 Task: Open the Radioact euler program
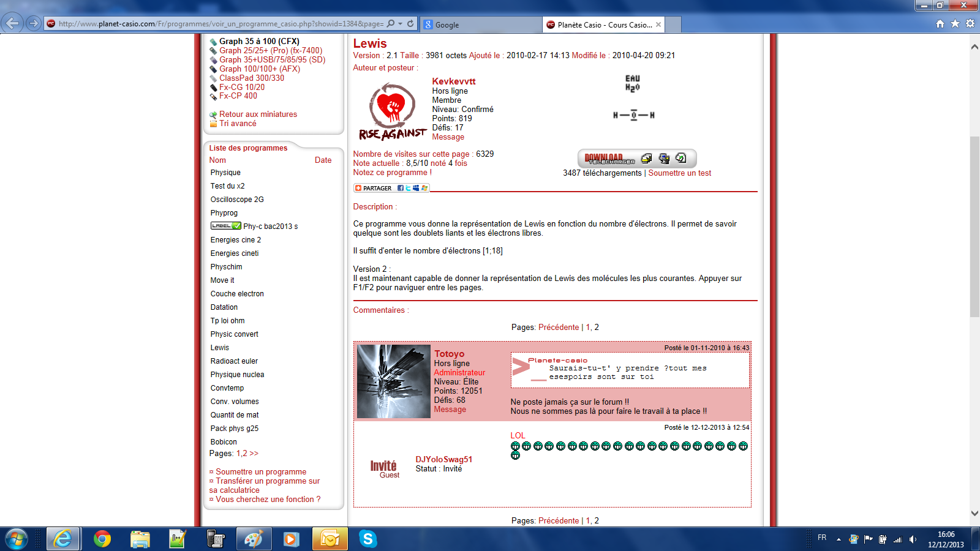tap(234, 361)
